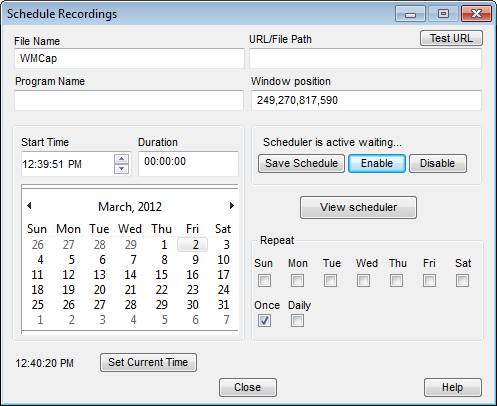Focus the URL/File Path input field
497x406 pixels.
[365, 59]
